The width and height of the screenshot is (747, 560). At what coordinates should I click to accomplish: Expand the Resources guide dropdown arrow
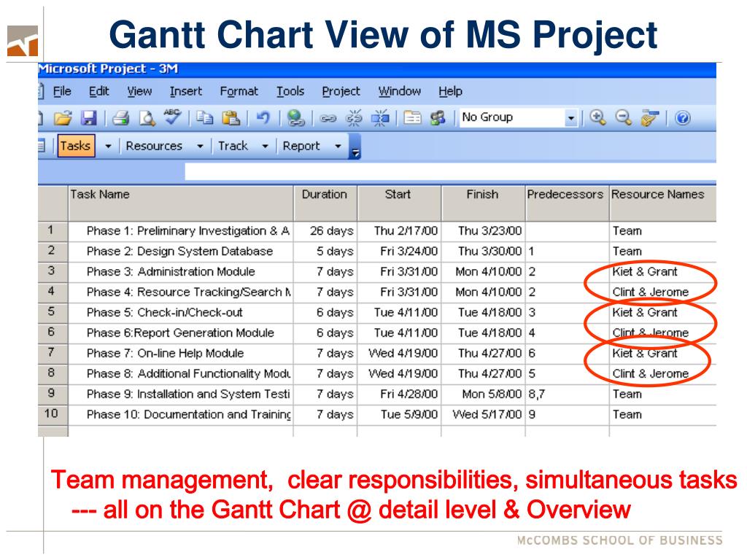pyautogui.click(x=200, y=146)
